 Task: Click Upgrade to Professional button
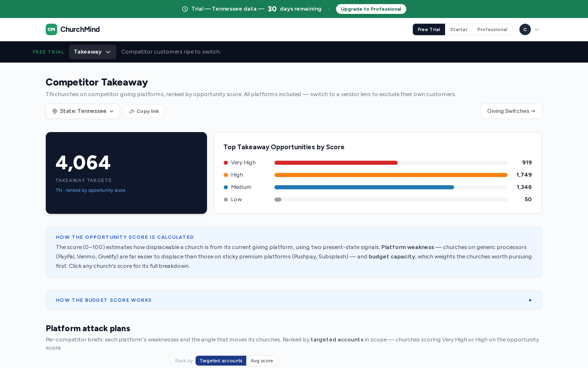click(371, 9)
